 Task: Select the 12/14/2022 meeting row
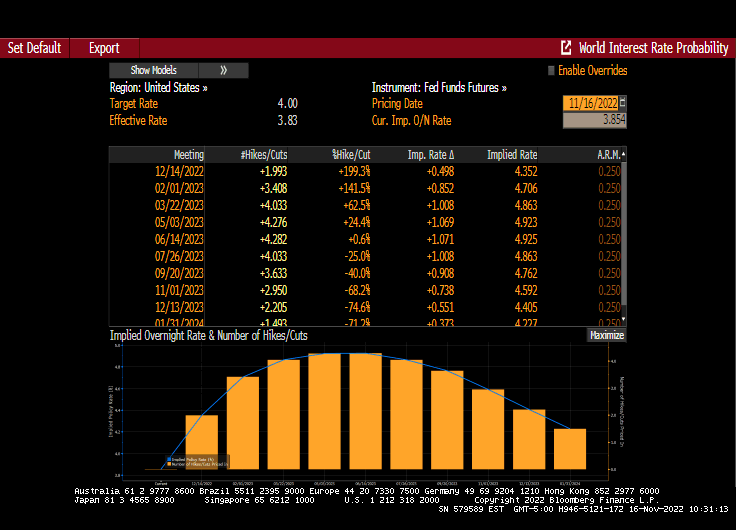[180, 171]
